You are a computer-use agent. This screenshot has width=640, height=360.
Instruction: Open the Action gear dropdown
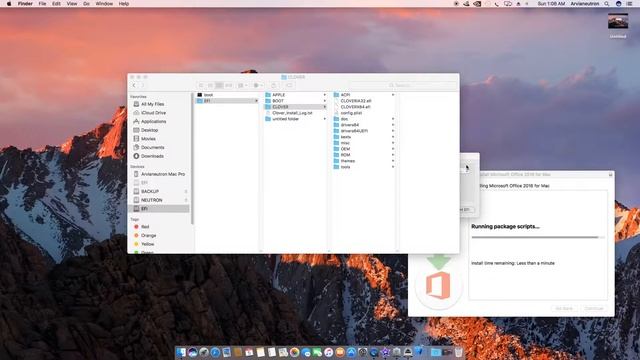click(x=258, y=85)
